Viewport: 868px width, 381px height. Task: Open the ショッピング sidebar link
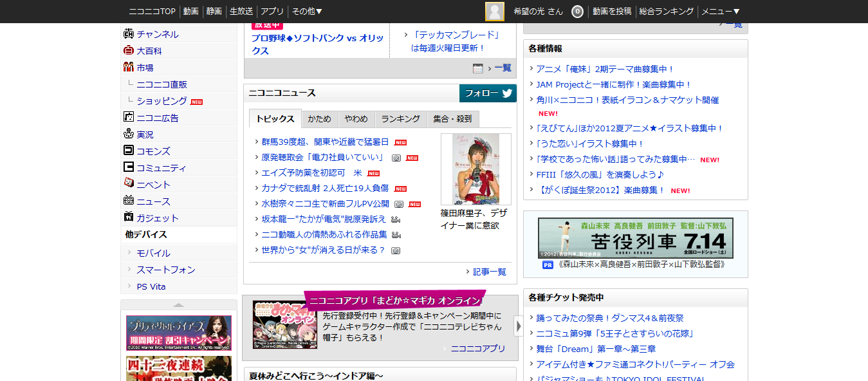pyautogui.click(x=162, y=101)
